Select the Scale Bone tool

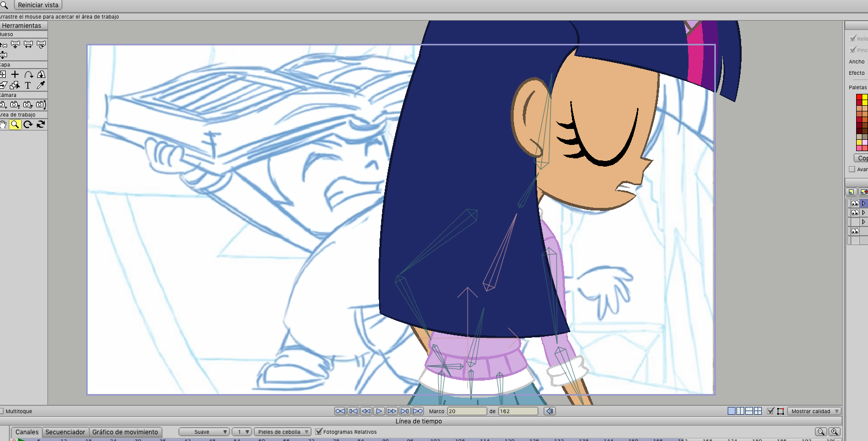pos(28,44)
